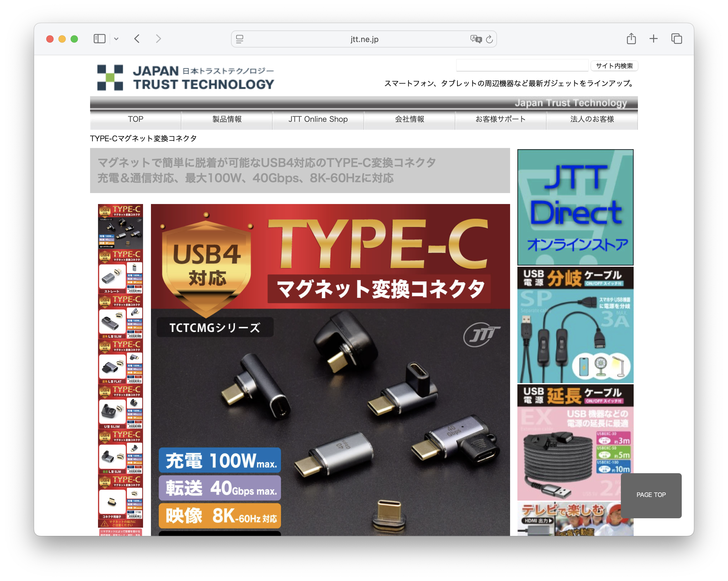This screenshot has width=728, height=581.
Task: Open the sidebar options dropdown chevron
Action: point(116,39)
